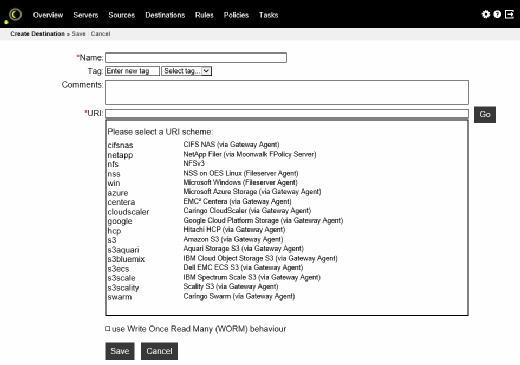The height and width of the screenshot is (365, 520).
Task: Click into the Comments text area
Action: (287, 92)
